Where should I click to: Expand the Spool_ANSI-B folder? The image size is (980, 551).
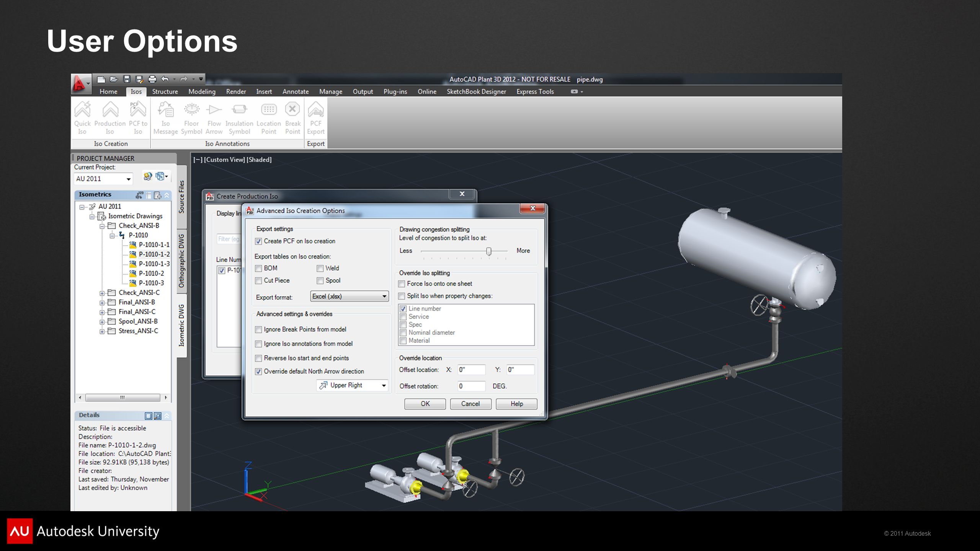[x=102, y=322]
